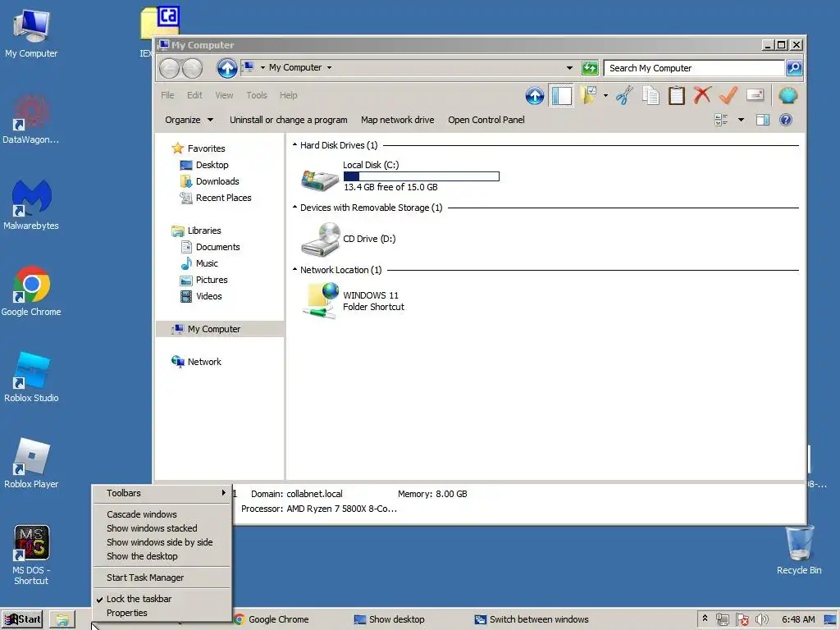The image size is (840, 630).
Task: Choose Show windows stacked
Action: click(x=162, y=528)
